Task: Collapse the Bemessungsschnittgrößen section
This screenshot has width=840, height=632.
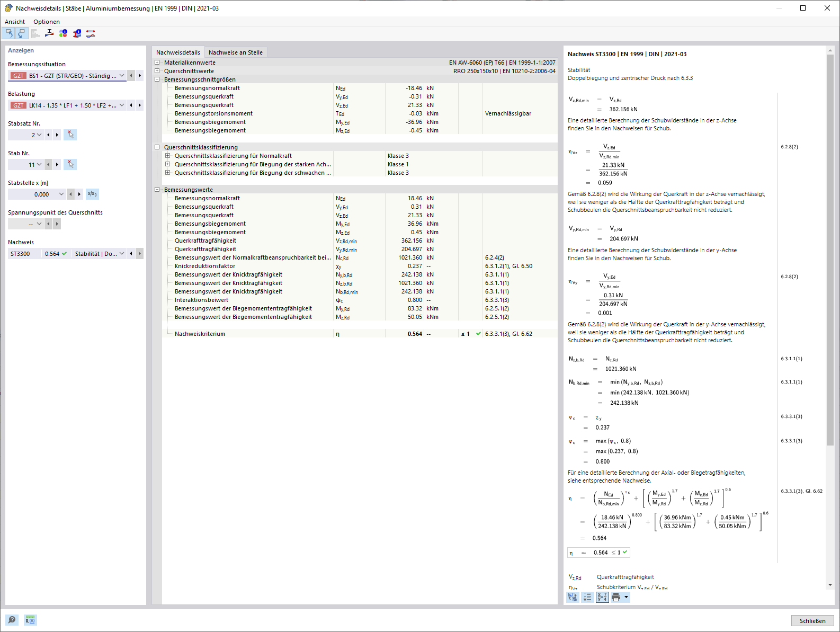Action: (157, 79)
